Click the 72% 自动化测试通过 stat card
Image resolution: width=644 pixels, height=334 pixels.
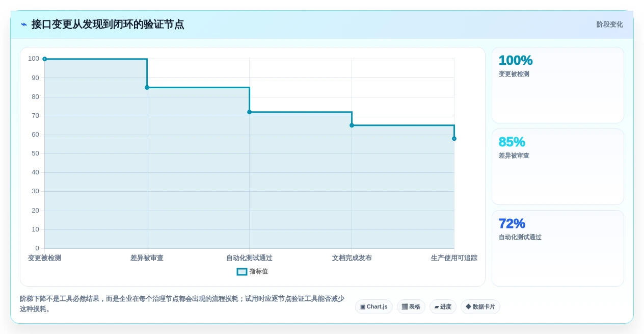pyautogui.click(x=558, y=248)
